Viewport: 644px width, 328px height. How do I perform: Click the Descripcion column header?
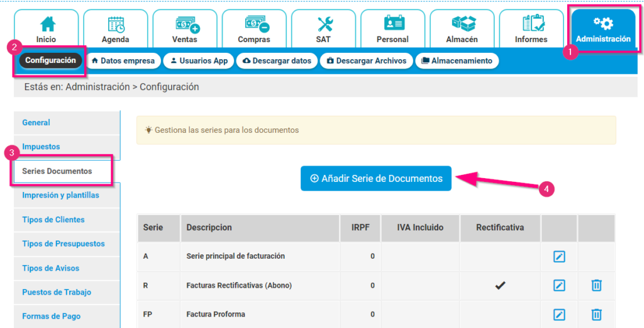click(260, 228)
